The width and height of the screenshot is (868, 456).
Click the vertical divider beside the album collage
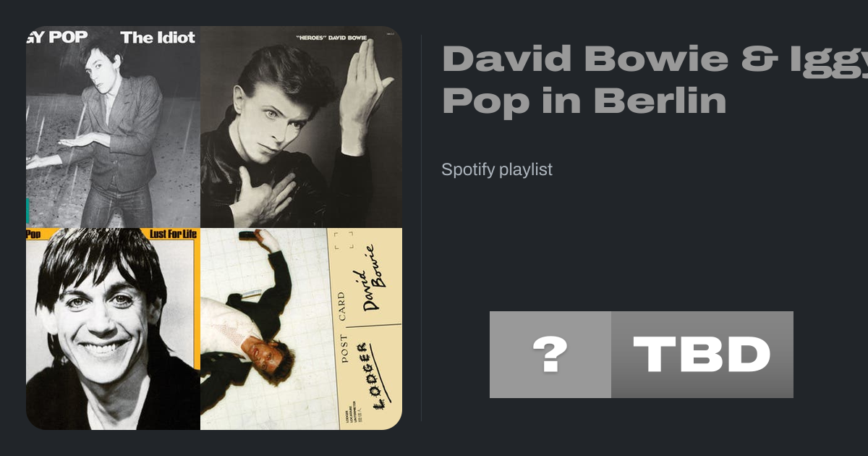pyautogui.click(x=422, y=228)
